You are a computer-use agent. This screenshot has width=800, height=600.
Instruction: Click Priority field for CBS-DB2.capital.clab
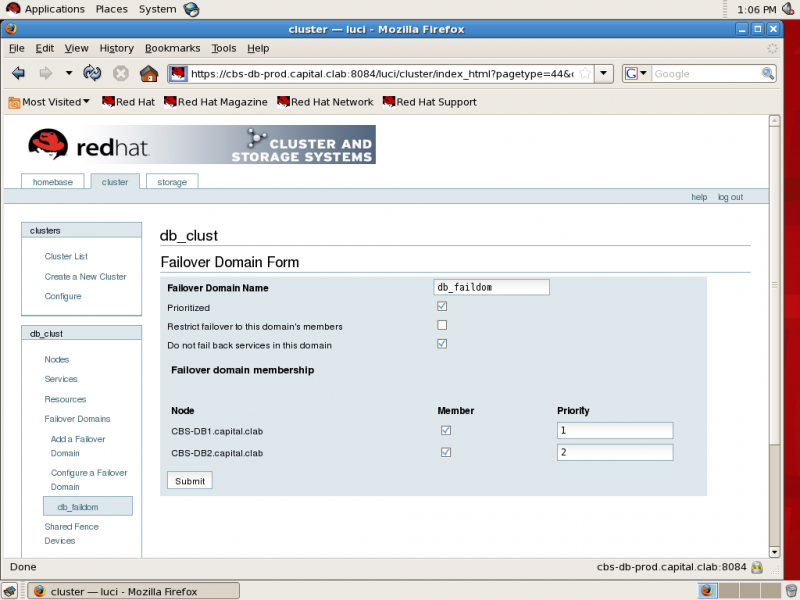(615, 453)
